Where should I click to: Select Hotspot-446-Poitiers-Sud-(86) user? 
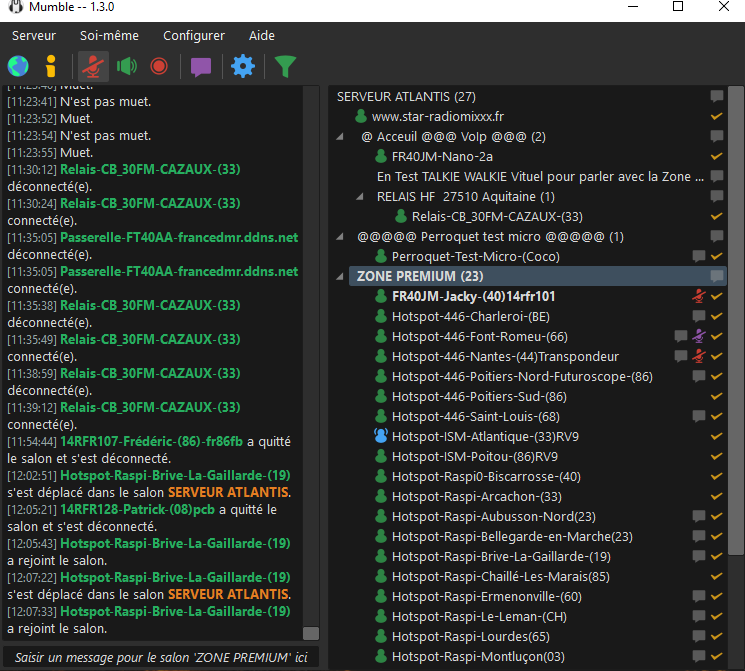click(479, 397)
